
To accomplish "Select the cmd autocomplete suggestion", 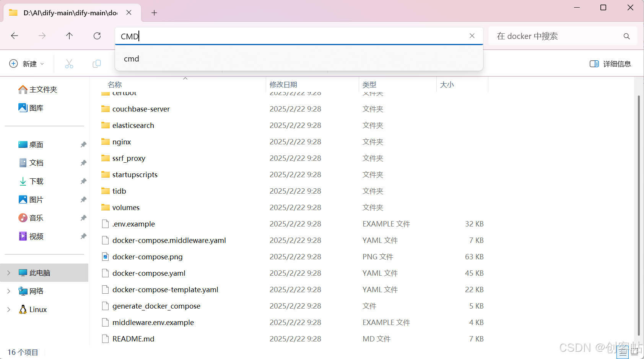I will [x=299, y=59].
